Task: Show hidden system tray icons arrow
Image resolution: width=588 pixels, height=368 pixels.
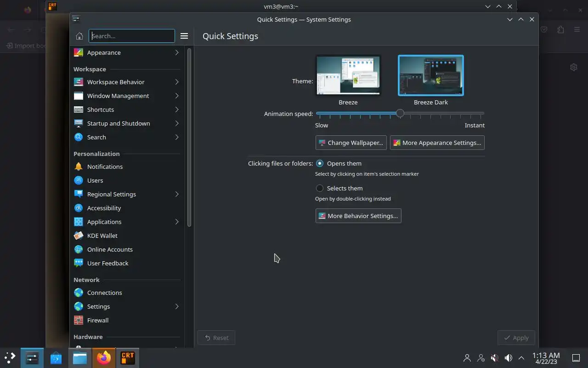Action: 521,357
